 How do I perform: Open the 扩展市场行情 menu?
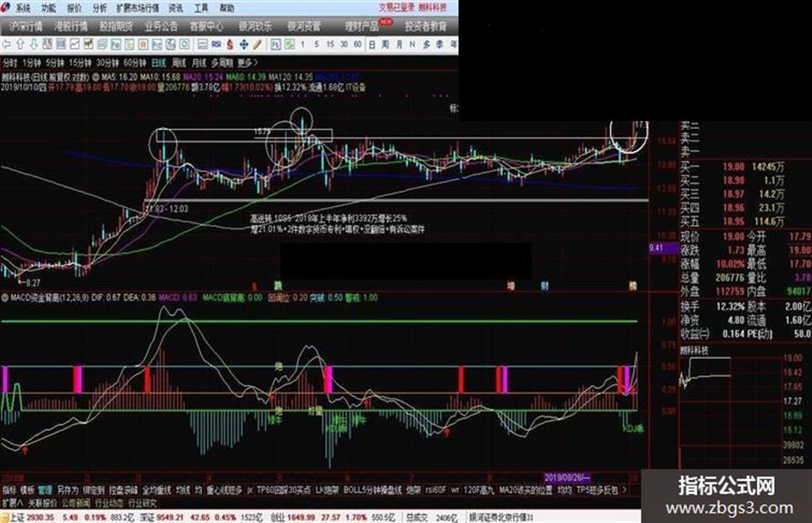[137, 8]
